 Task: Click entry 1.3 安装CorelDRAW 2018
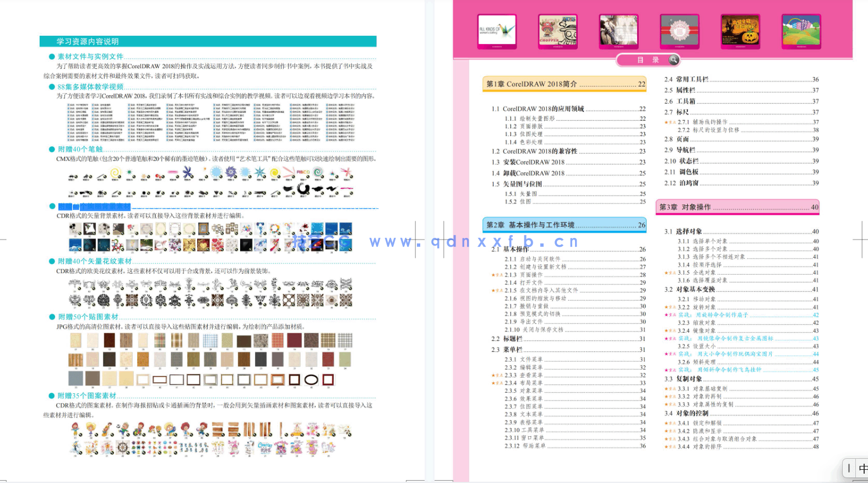point(568,162)
